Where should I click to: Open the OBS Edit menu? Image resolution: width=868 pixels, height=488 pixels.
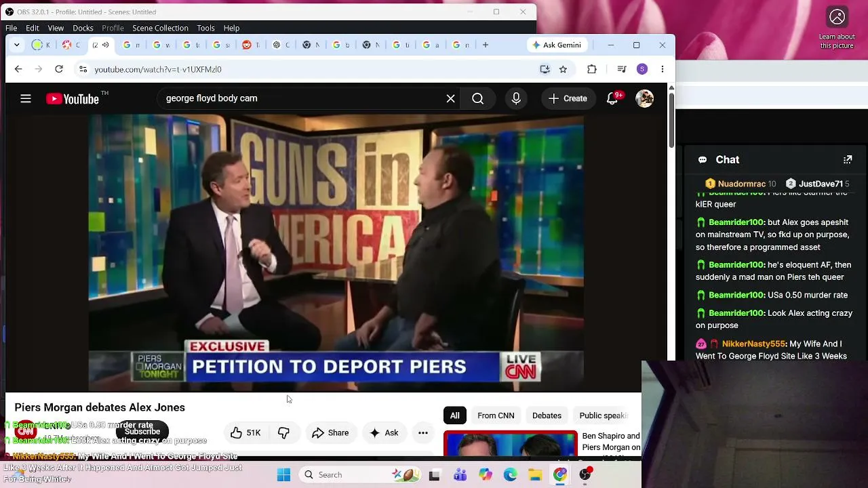[x=33, y=28]
